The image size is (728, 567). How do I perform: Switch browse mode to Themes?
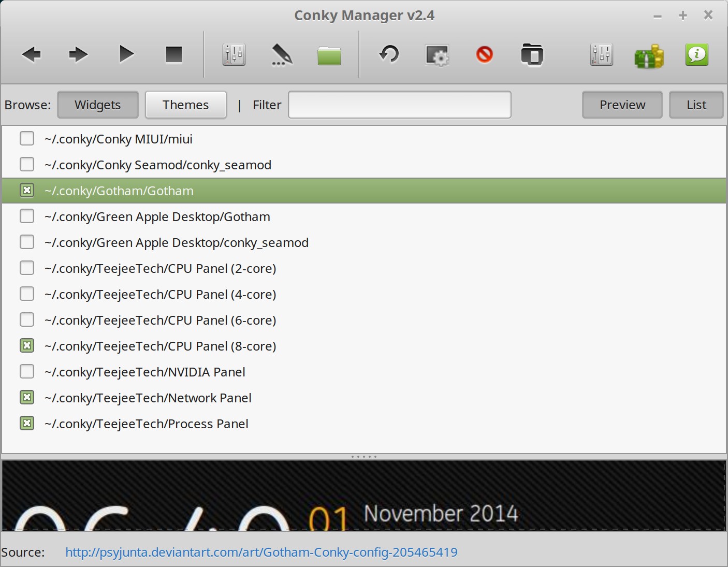[186, 105]
